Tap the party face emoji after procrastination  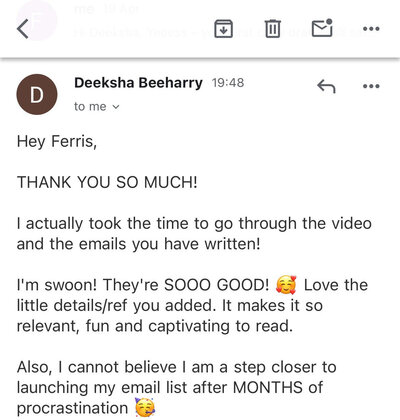pos(145,407)
